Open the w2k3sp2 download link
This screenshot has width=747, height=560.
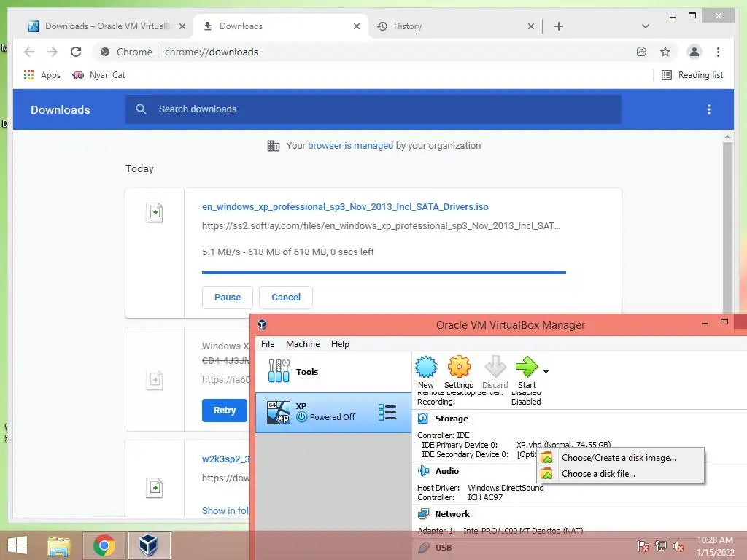[226, 459]
